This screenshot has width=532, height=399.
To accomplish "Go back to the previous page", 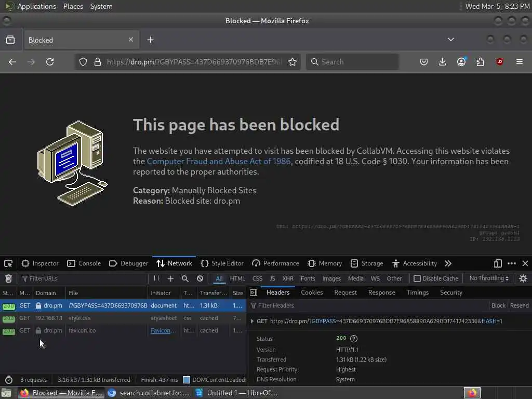I will point(12,62).
